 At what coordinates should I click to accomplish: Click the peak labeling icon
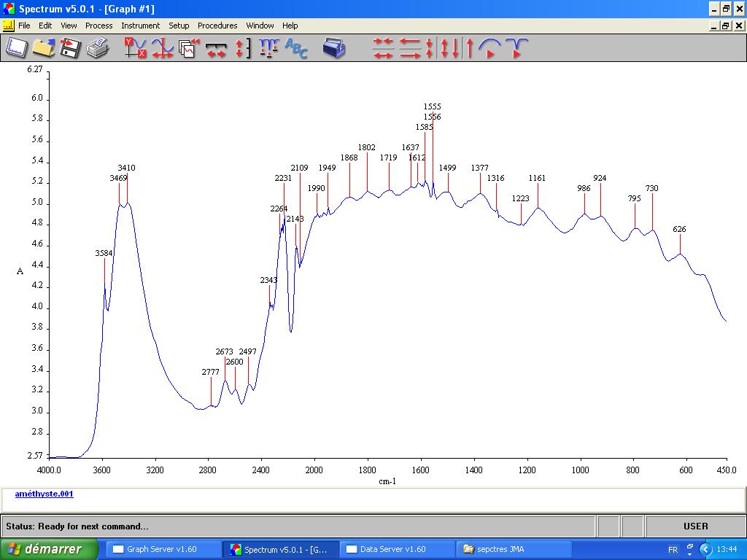268,49
